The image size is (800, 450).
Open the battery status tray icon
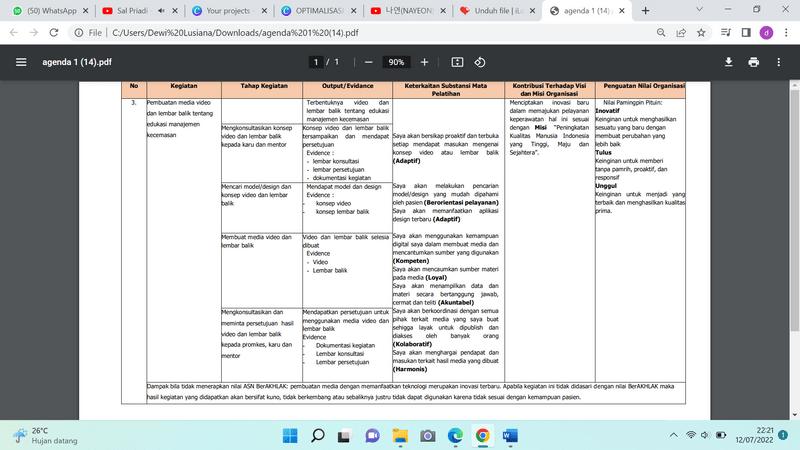click(x=721, y=435)
